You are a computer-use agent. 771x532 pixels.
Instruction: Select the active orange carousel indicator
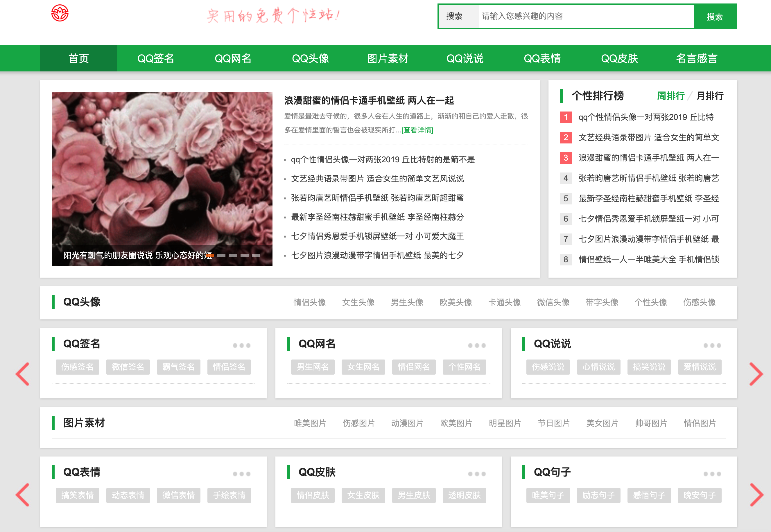[209, 255]
